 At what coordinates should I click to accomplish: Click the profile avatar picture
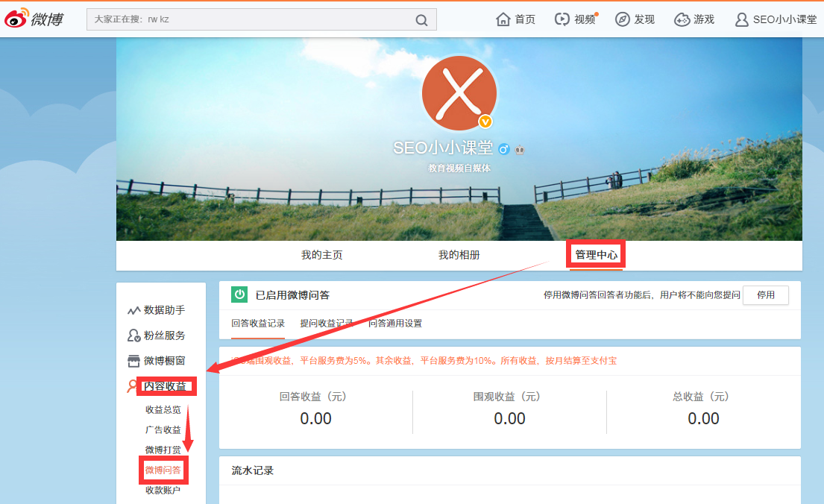click(x=459, y=93)
